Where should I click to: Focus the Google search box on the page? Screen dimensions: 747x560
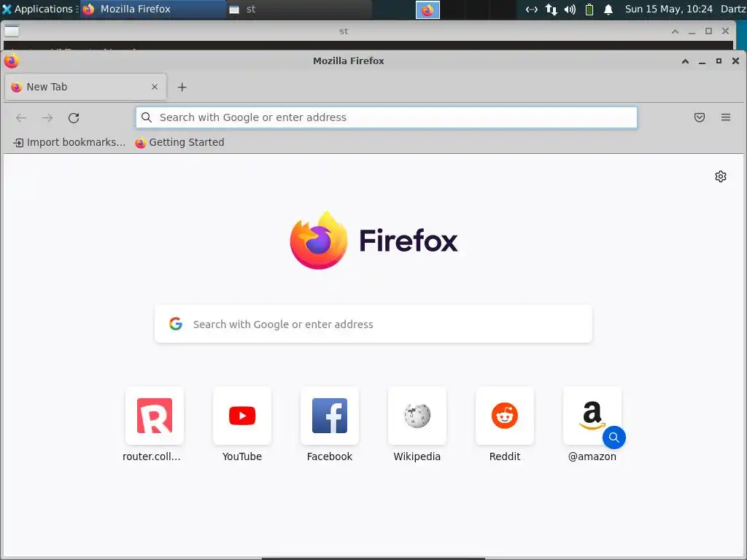click(373, 324)
